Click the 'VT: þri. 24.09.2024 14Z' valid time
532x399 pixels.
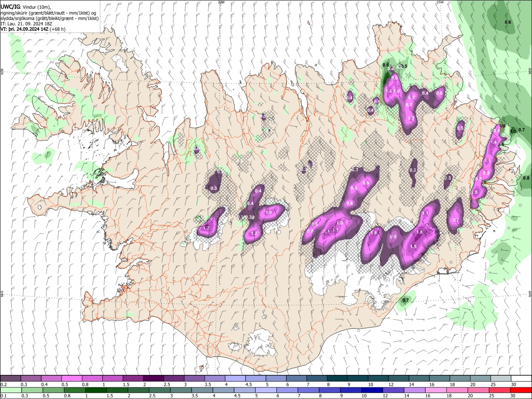point(24,29)
